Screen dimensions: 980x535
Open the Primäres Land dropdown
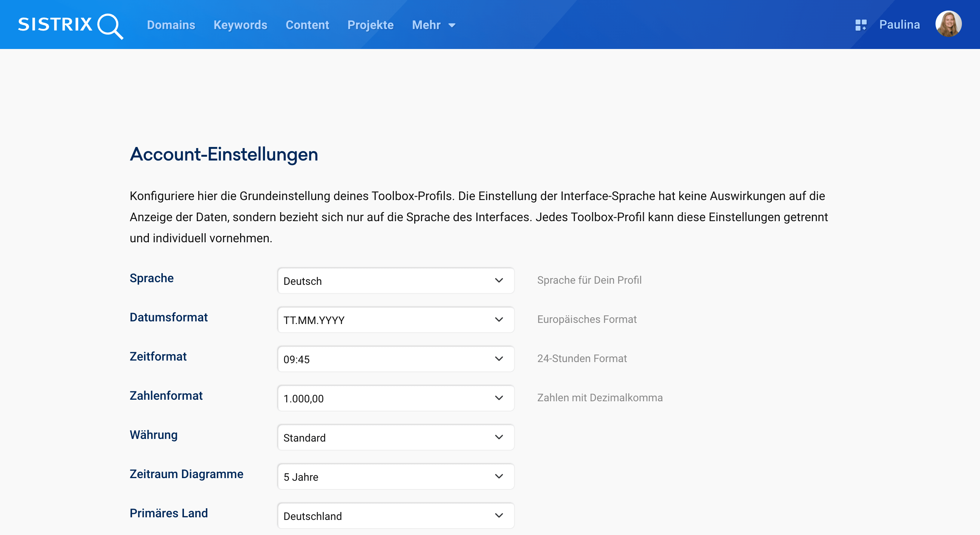[395, 516]
